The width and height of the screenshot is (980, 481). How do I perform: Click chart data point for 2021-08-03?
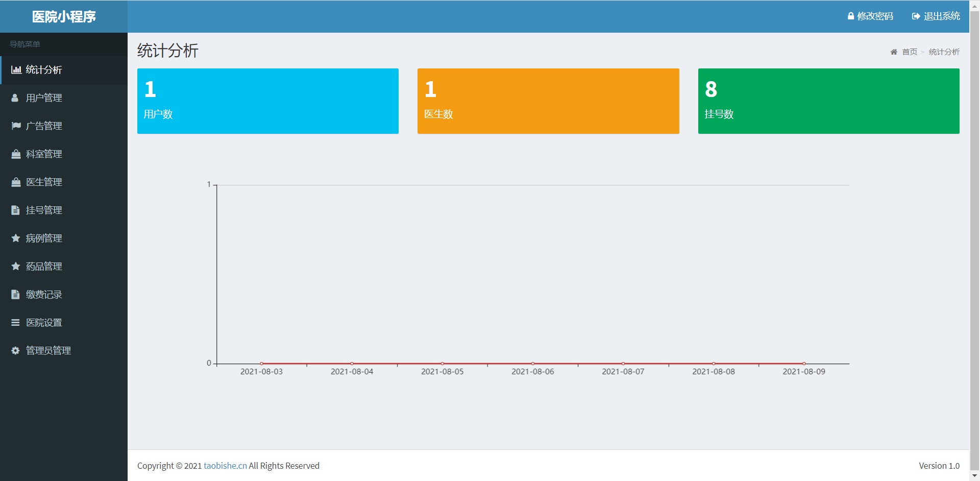[262, 364]
